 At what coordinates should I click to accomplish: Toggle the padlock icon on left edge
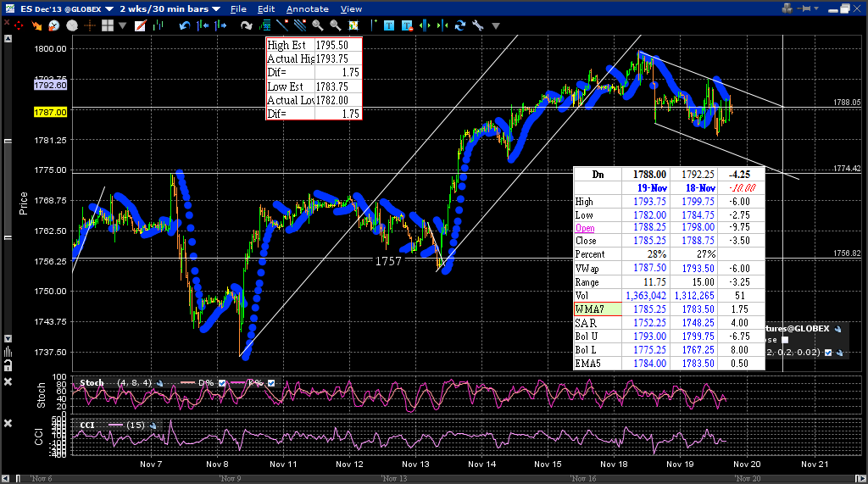(8, 365)
